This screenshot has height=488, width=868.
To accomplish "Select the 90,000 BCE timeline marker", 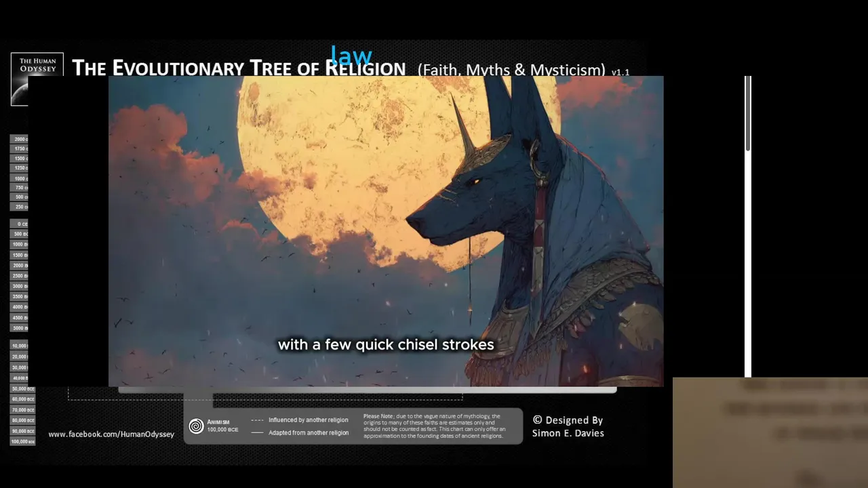I will tap(22, 431).
